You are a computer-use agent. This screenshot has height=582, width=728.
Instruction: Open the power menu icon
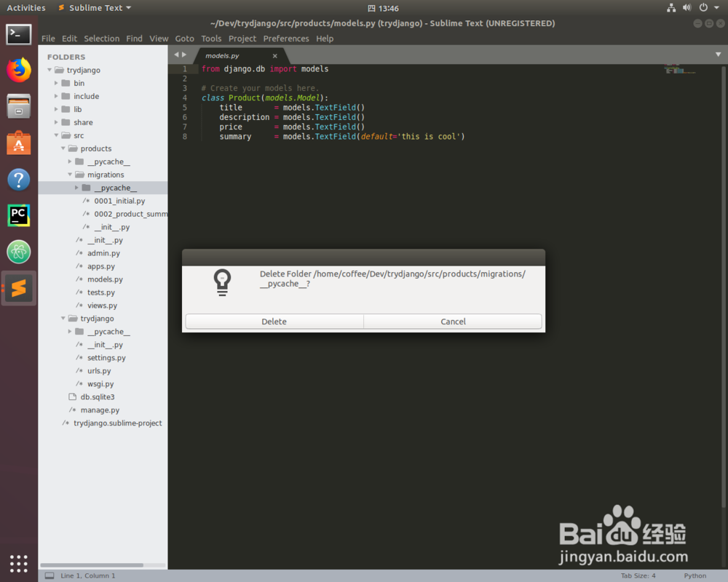tap(703, 8)
